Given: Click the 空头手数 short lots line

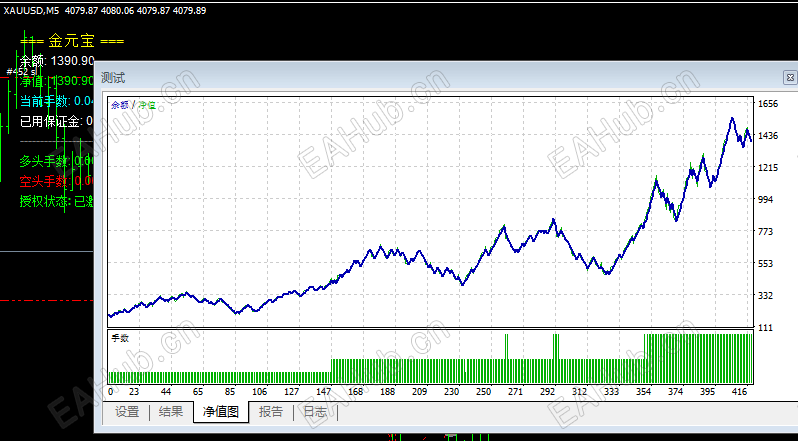Looking at the screenshot, I should coord(56,182).
